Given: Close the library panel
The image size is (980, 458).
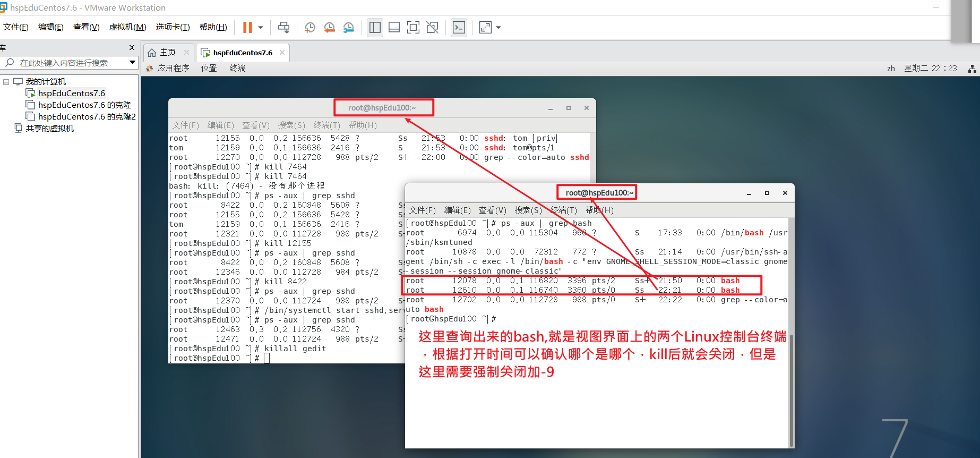Looking at the screenshot, I should pos(132,48).
